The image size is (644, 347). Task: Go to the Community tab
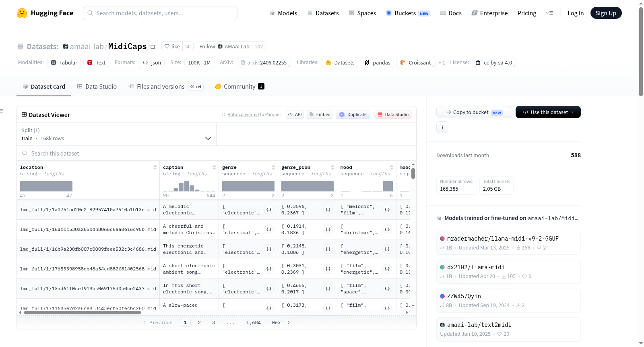[x=239, y=87]
